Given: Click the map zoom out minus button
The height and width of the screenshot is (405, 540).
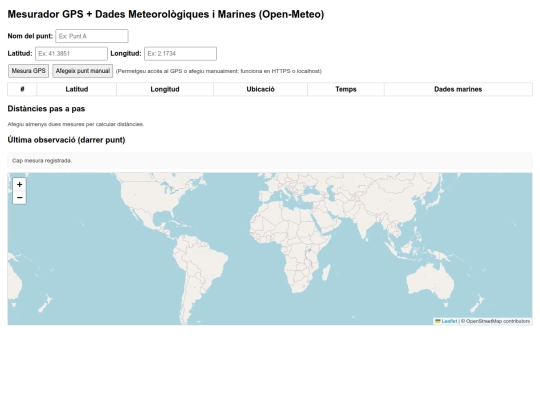Looking at the screenshot, I should pos(19,198).
